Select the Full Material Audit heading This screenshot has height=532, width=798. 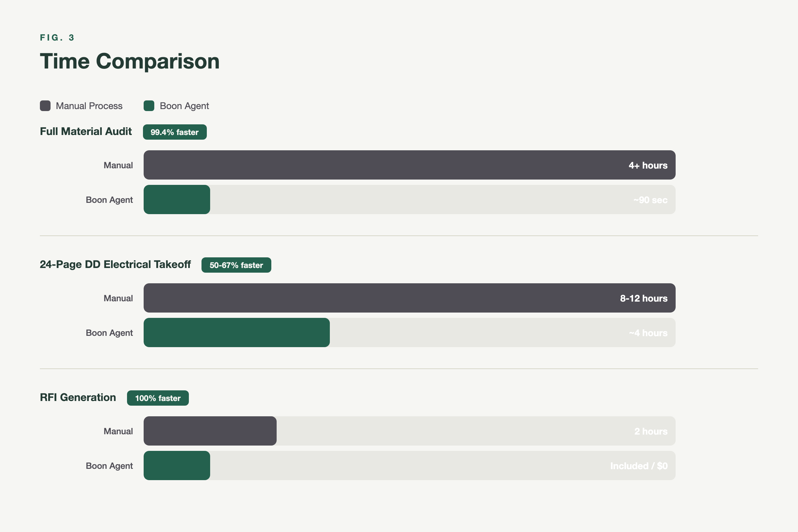tap(86, 132)
